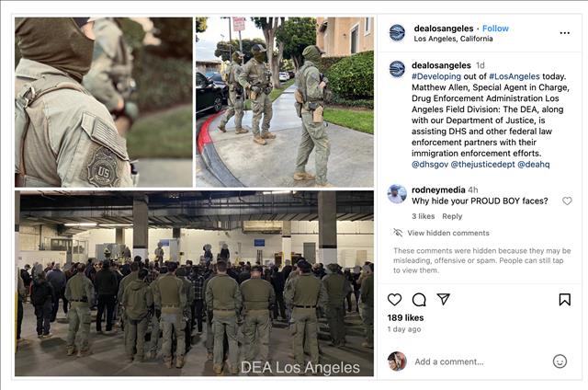
Task: Follow the dealosangeles account
Action: (495, 29)
